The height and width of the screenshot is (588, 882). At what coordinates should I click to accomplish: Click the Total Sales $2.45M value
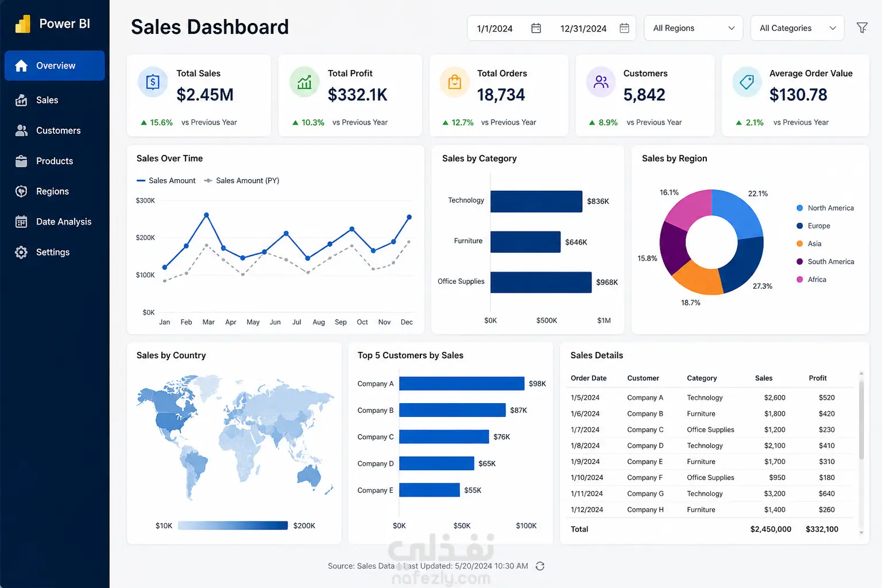pyautogui.click(x=205, y=95)
